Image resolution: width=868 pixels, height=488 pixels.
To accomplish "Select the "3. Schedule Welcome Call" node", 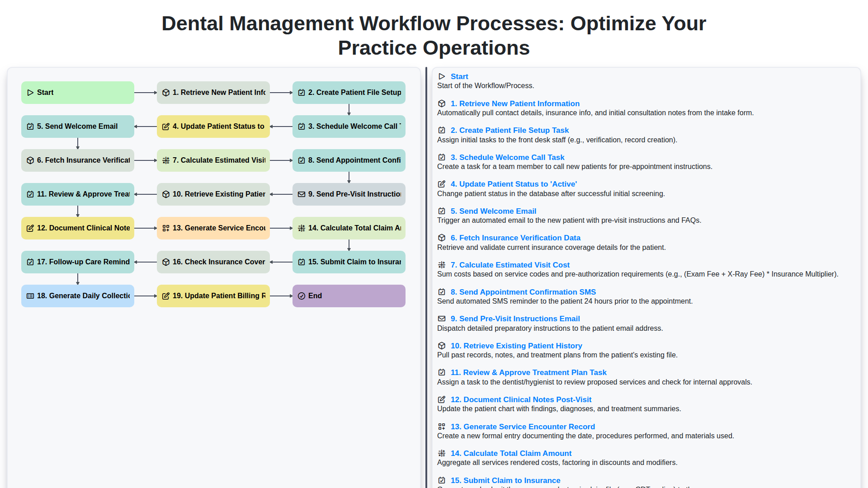I will click(349, 127).
